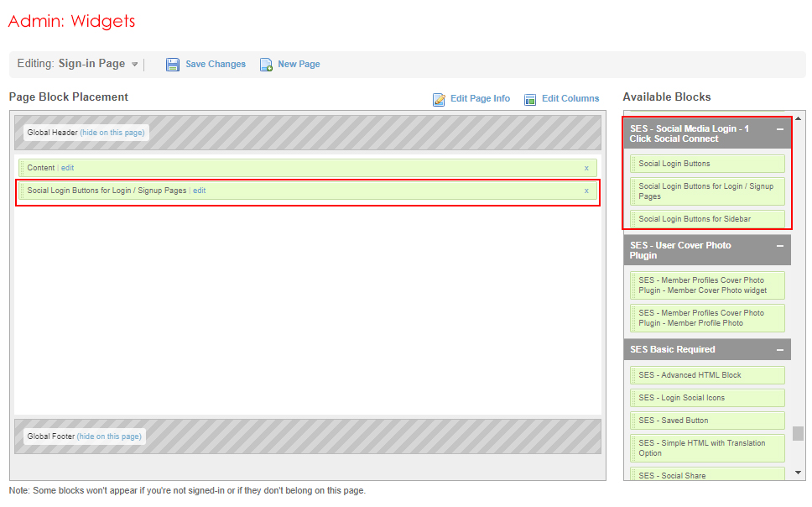Click the Edit Page Info pencil icon
Image resolution: width=812 pixels, height=507 pixels.
tap(439, 99)
